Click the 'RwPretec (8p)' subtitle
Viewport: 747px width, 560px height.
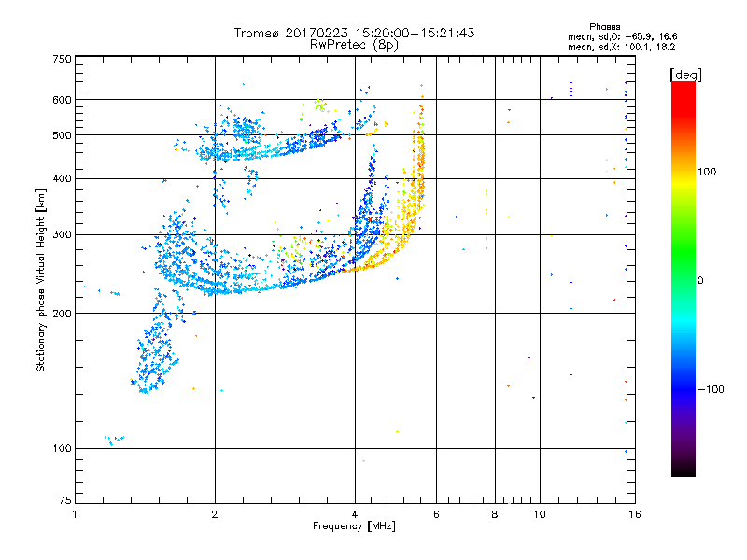pyautogui.click(x=354, y=45)
